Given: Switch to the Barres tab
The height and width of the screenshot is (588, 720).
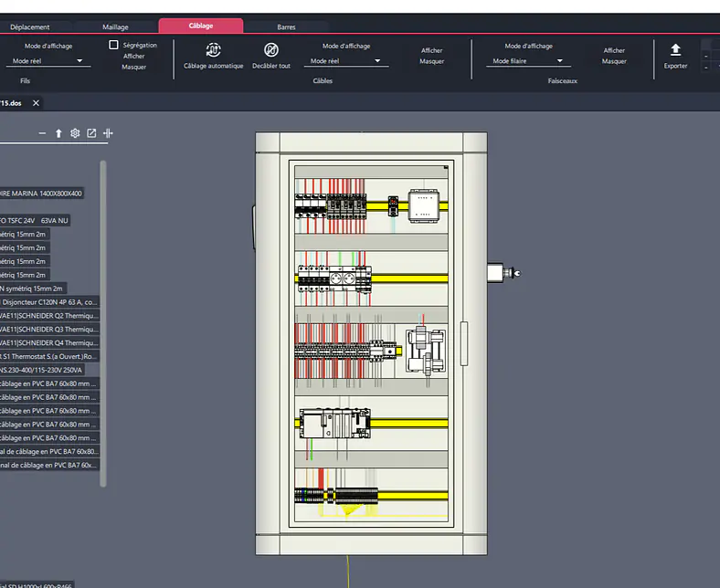Looking at the screenshot, I should click(x=286, y=27).
